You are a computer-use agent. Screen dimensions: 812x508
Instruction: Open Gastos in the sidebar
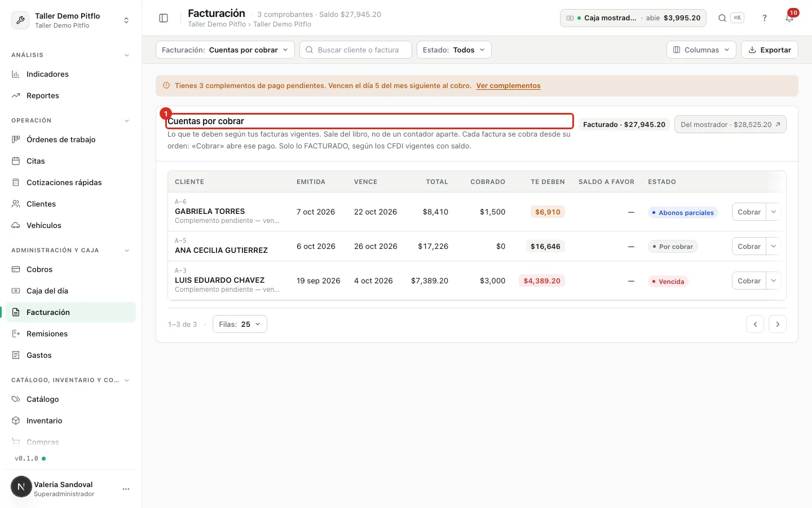point(71,355)
